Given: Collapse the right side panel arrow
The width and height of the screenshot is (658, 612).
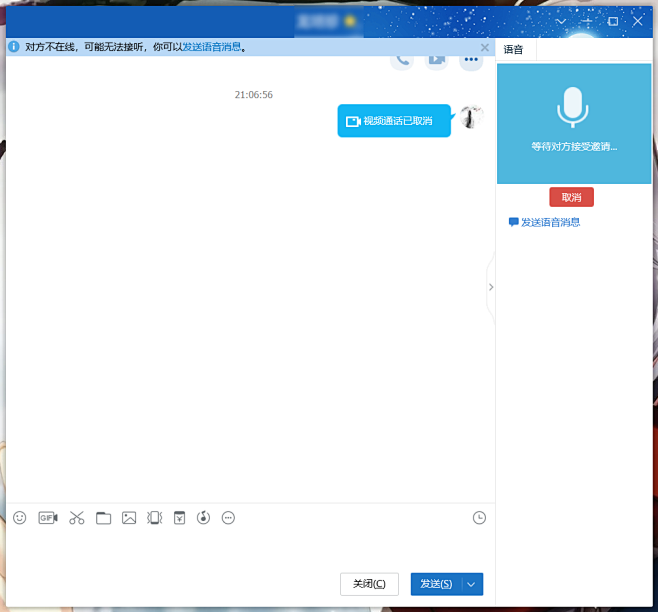Looking at the screenshot, I should coord(490,287).
